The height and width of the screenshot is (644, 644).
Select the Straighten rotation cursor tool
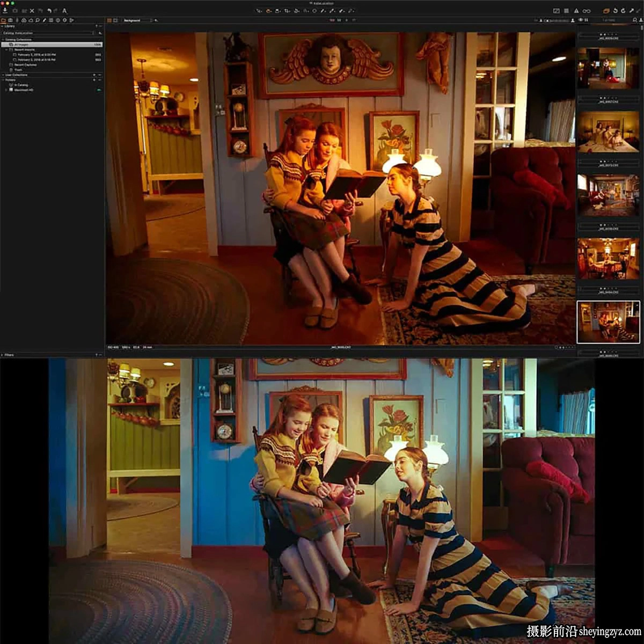[297, 11]
